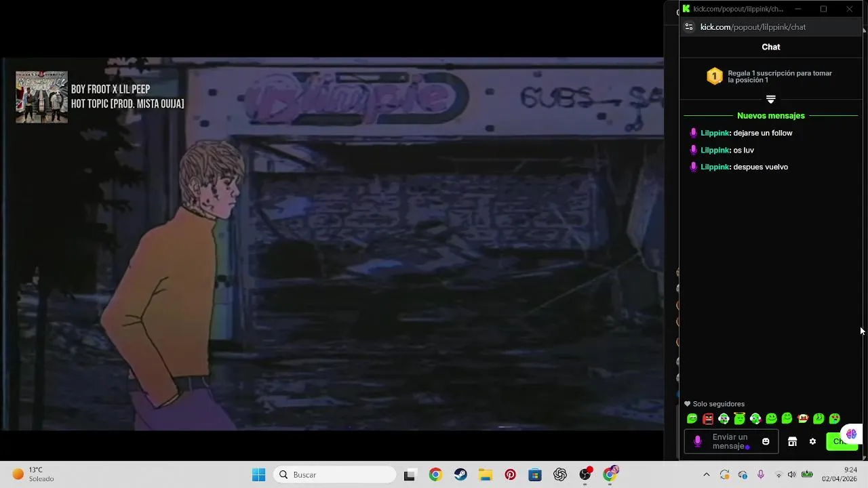Click Lilppink username on 'dejarse un follow'
This screenshot has height=488, width=868.
pos(715,133)
